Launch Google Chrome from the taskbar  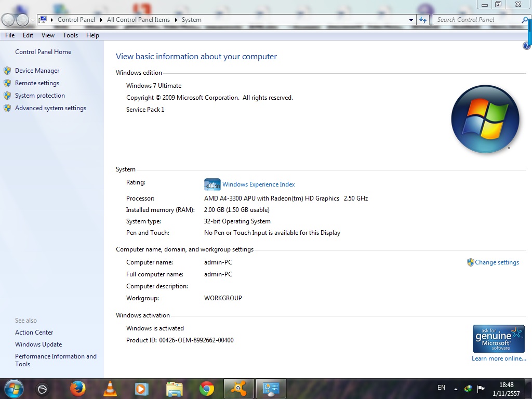click(x=207, y=389)
